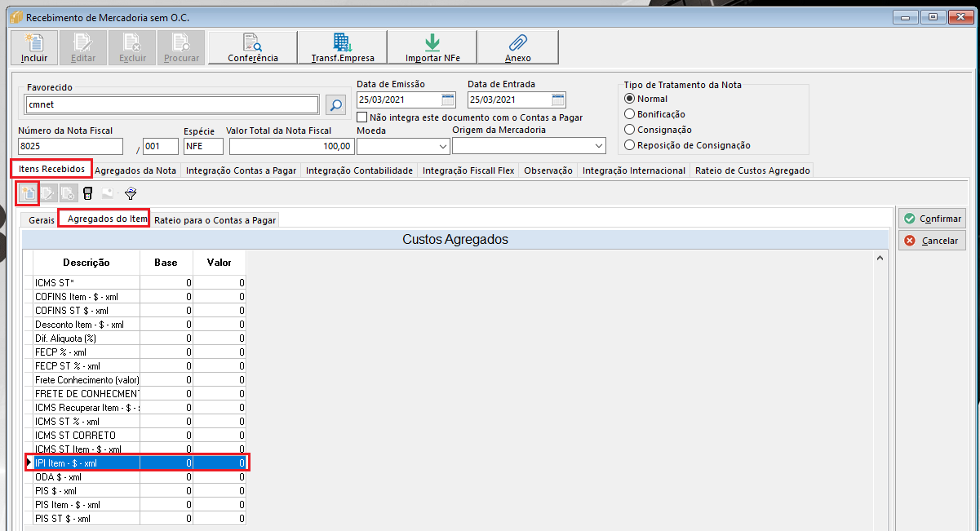980x531 pixels.
Task: Expand the Origem da Mercadoria dropdown
Action: coord(599,146)
